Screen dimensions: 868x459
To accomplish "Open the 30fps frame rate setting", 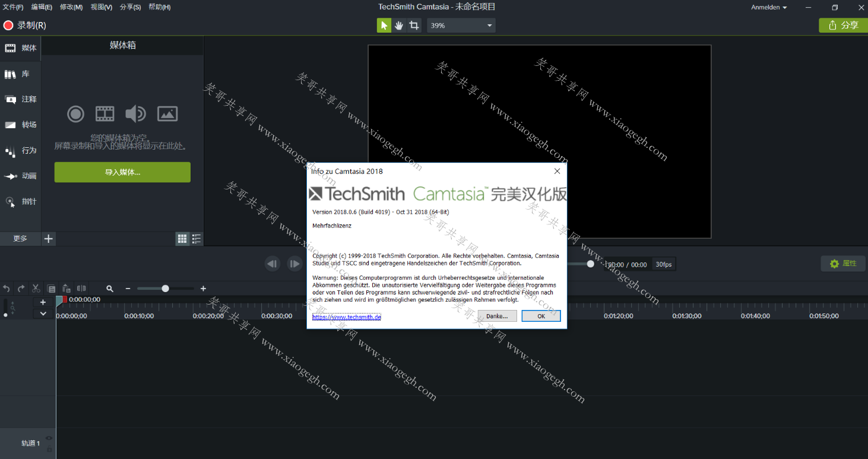I will [664, 264].
